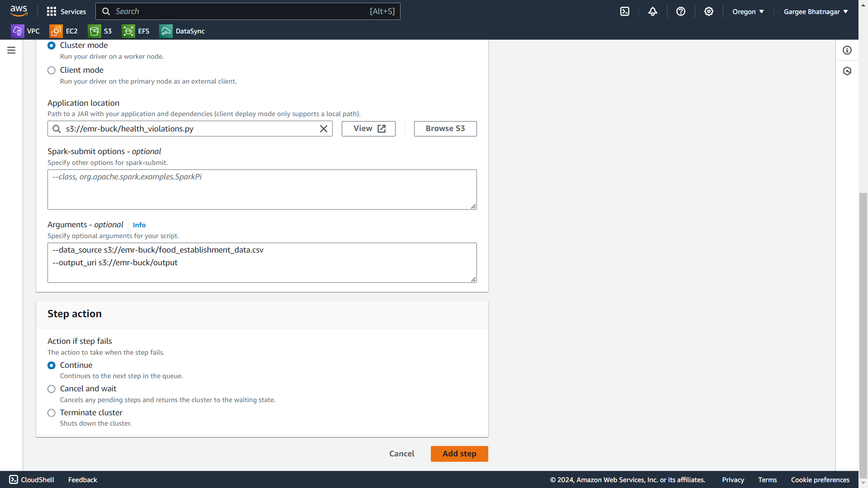Open CloudShell icon in top navigation bar

point(625,12)
